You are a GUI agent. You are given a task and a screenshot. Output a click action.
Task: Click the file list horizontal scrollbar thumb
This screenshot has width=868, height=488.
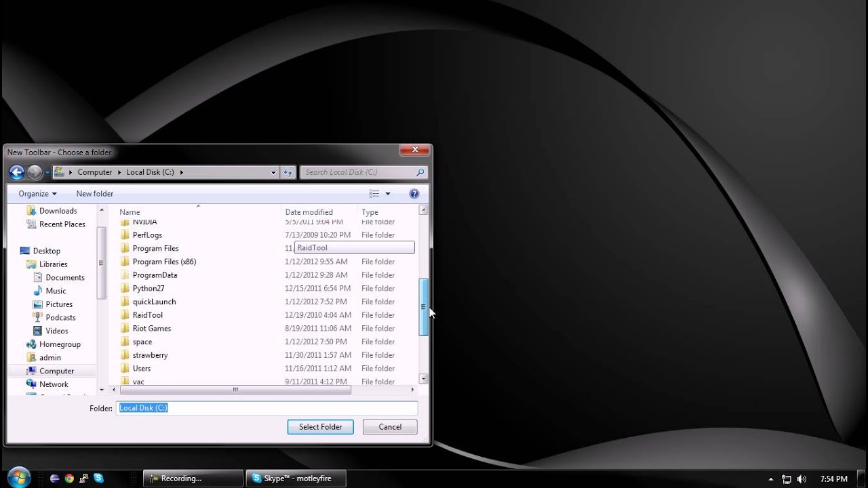click(x=235, y=390)
